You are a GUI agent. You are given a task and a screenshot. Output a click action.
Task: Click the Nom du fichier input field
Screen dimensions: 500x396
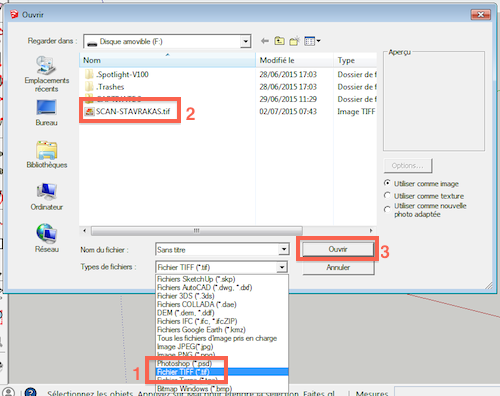(217, 250)
